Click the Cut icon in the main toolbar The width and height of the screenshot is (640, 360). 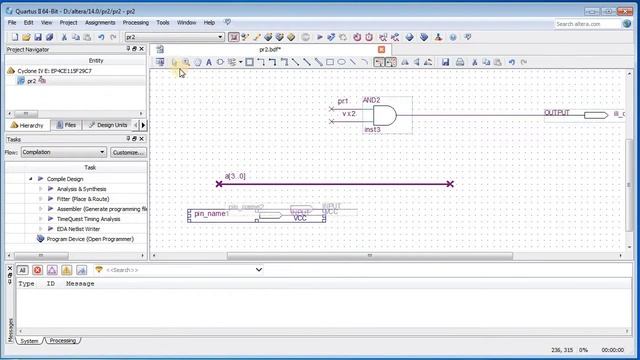(64, 37)
